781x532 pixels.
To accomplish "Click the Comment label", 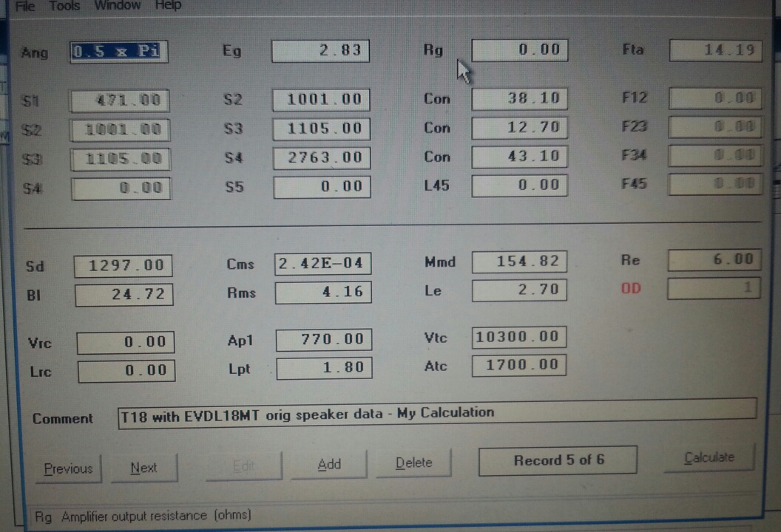I will (62, 418).
